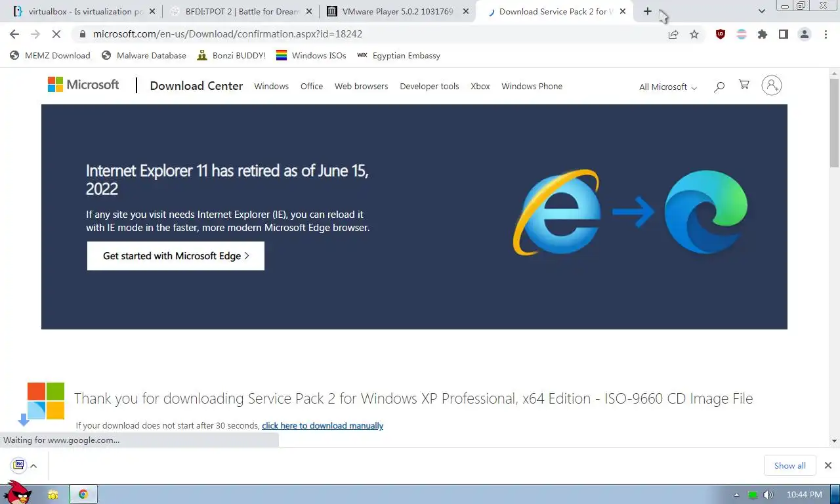The width and height of the screenshot is (840, 504).
Task: Open the Microsoft site search magnifier
Action: [x=719, y=86]
